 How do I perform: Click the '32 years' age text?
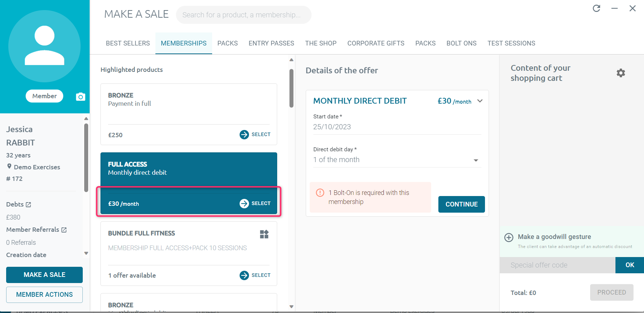point(18,155)
